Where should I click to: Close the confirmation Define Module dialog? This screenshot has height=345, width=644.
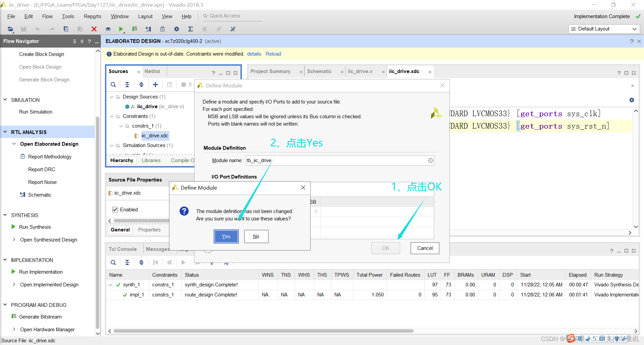[303, 188]
